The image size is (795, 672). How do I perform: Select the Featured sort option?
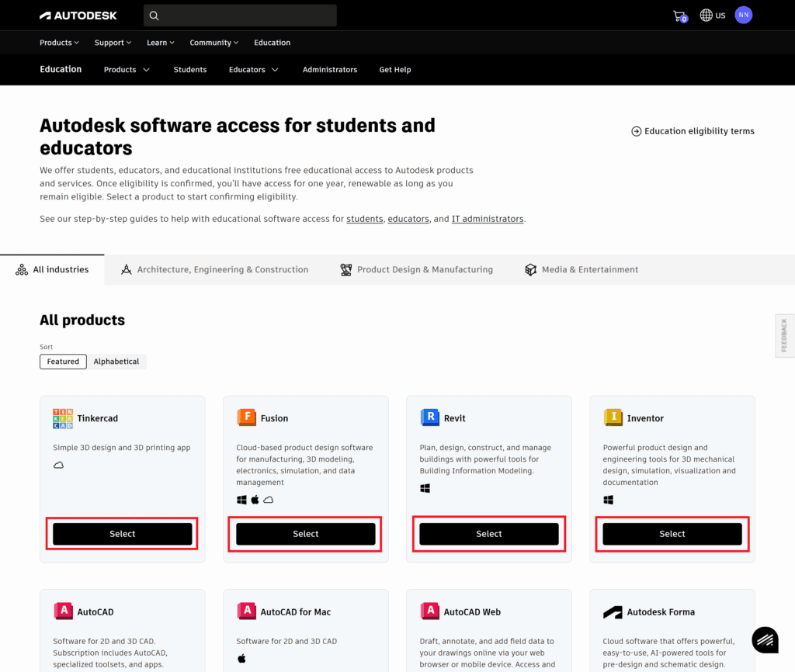click(63, 362)
